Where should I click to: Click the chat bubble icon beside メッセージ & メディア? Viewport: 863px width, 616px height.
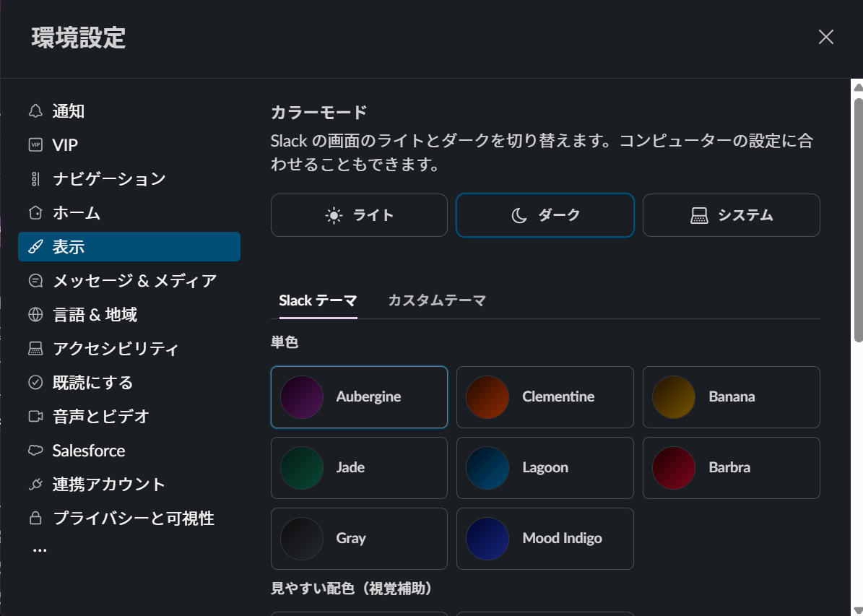[x=35, y=281]
